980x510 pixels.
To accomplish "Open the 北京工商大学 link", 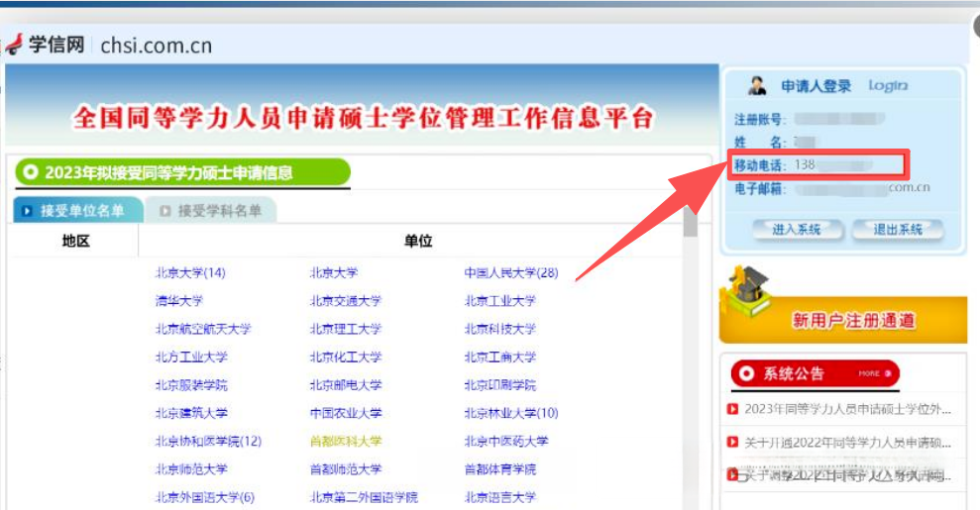I will point(500,357).
